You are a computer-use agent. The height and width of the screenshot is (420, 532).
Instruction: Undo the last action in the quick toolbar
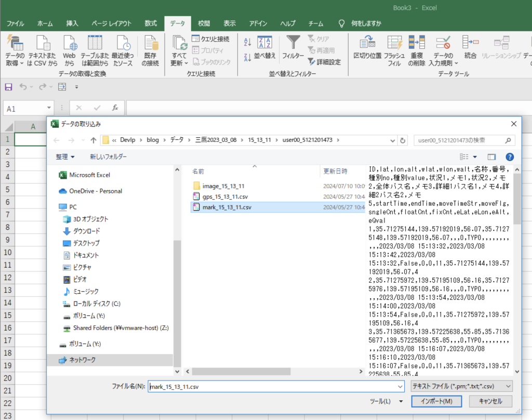coord(23,87)
